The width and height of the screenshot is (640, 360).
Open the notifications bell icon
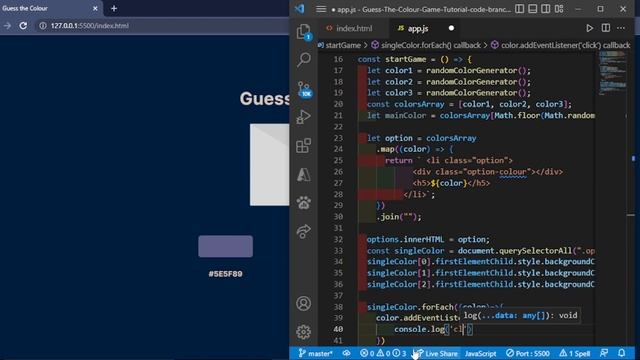pyautogui.click(x=622, y=353)
